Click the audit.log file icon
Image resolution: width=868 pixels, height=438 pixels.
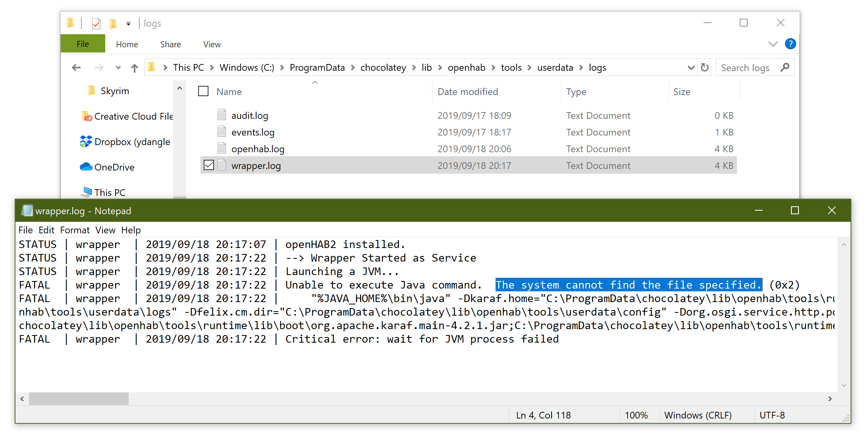tap(222, 115)
